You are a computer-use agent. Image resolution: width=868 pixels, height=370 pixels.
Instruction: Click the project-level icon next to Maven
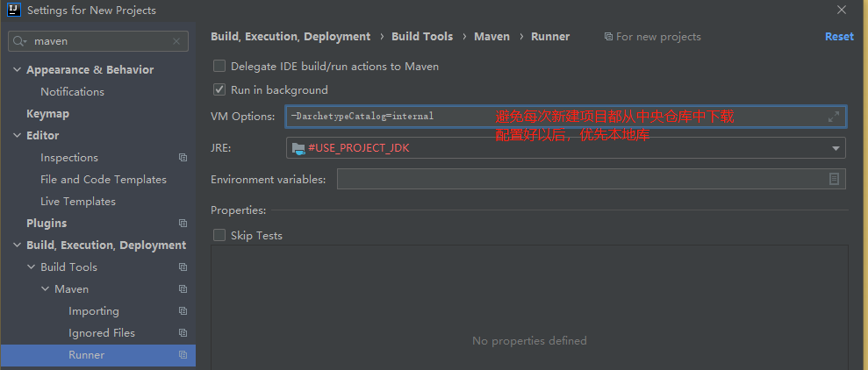[x=183, y=289]
